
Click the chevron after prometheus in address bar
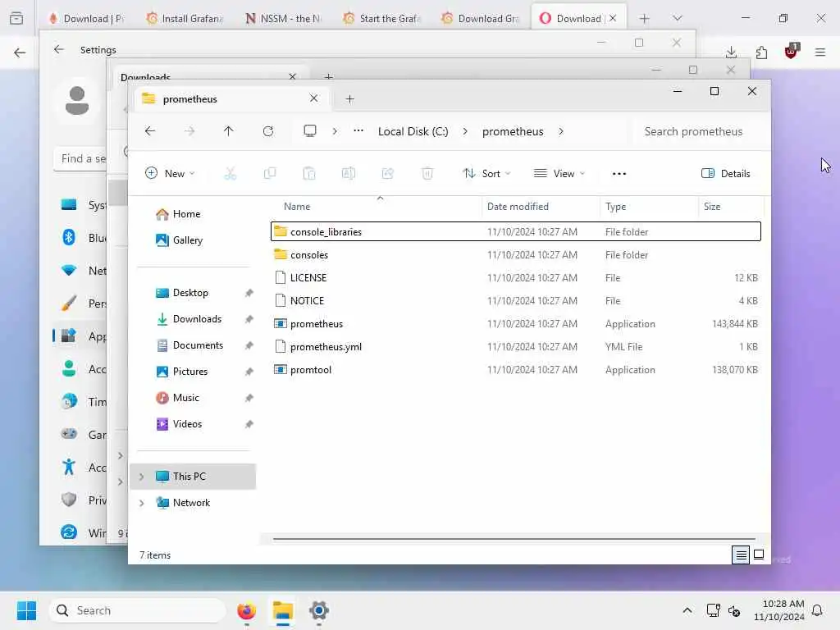click(x=561, y=131)
